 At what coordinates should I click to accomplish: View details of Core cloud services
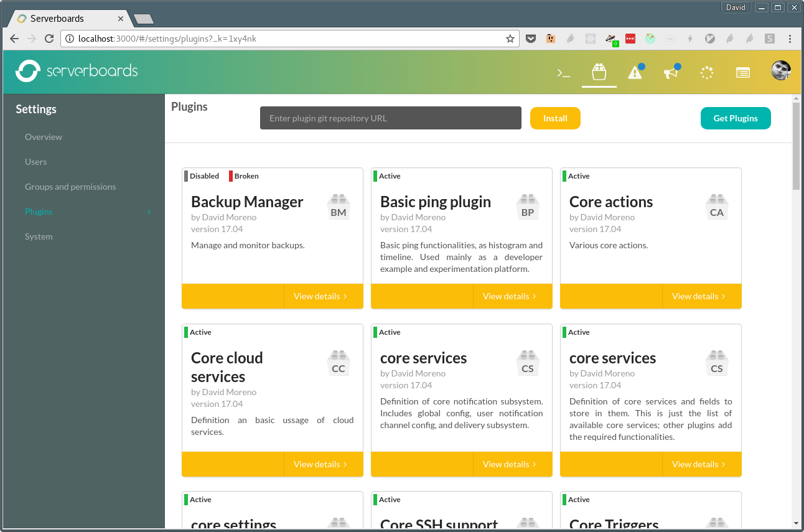320,464
